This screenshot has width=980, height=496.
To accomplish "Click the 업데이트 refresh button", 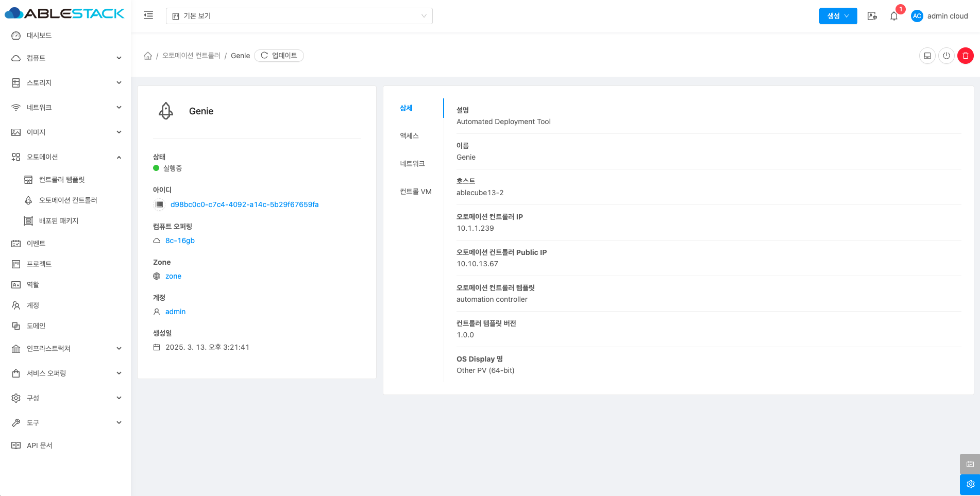I will [279, 56].
